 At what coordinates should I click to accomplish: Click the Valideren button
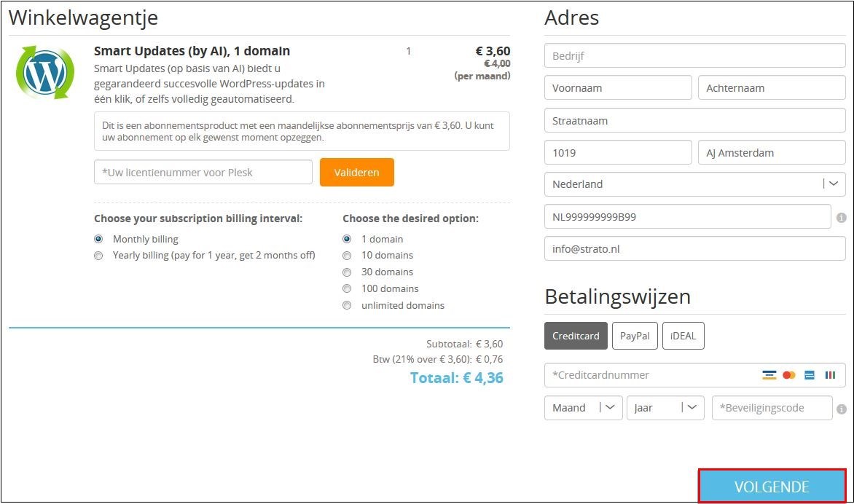pos(356,172)
